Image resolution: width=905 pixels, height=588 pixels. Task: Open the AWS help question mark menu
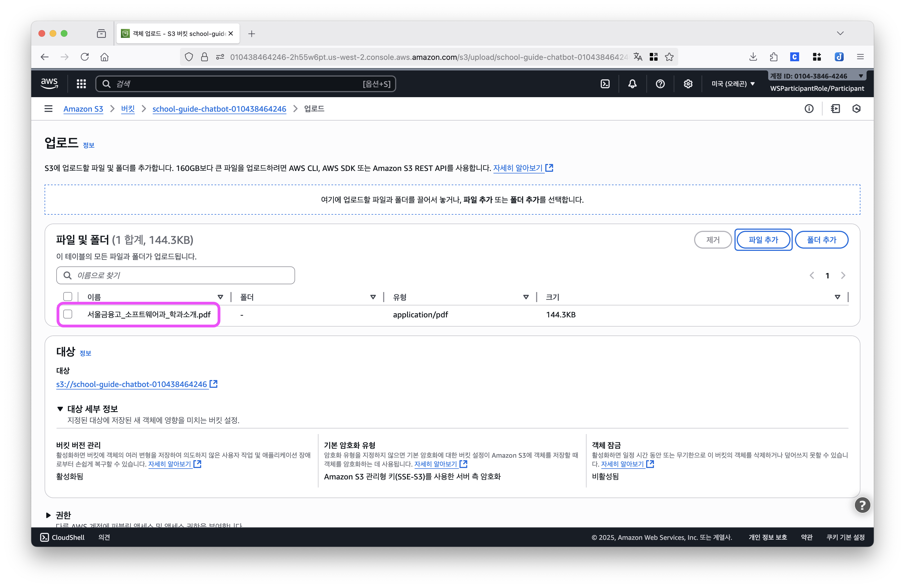(x=660, y=84)
